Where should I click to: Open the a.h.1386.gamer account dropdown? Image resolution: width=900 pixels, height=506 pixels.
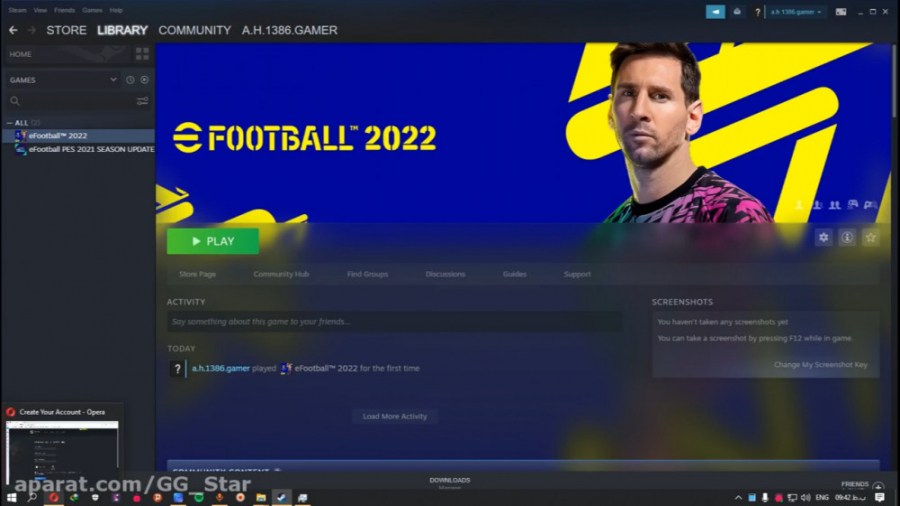796,12
